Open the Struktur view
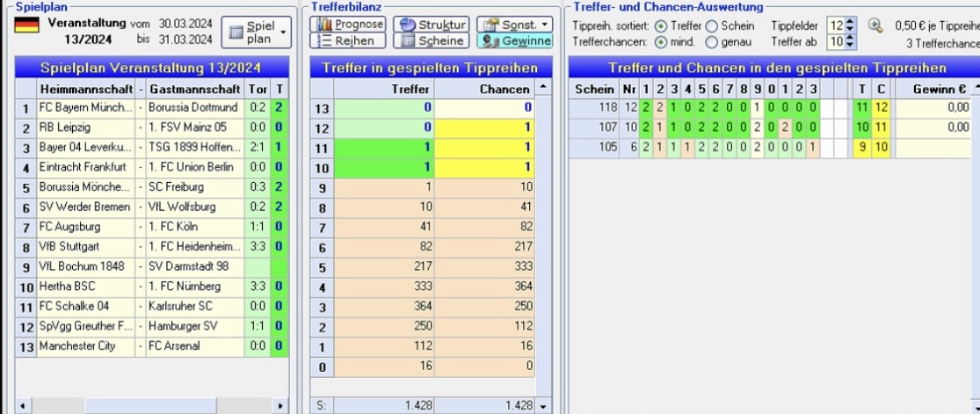Screen dimensions: 980x414 [x=432, y=25]
